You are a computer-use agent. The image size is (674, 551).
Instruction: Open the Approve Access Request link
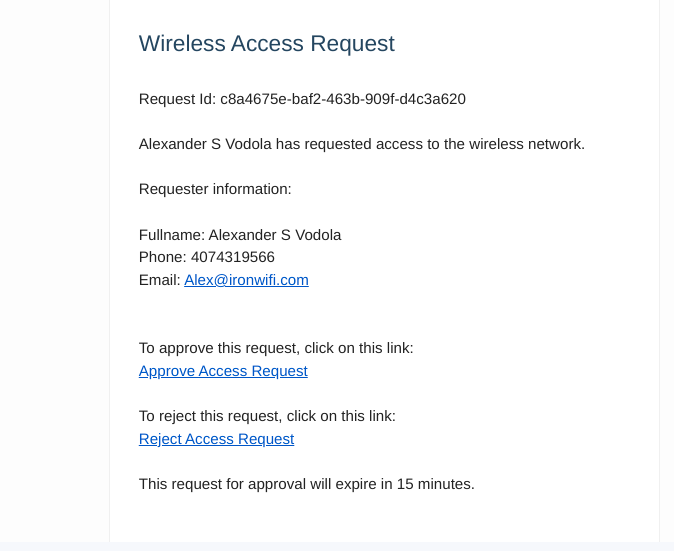click(223, 371)
